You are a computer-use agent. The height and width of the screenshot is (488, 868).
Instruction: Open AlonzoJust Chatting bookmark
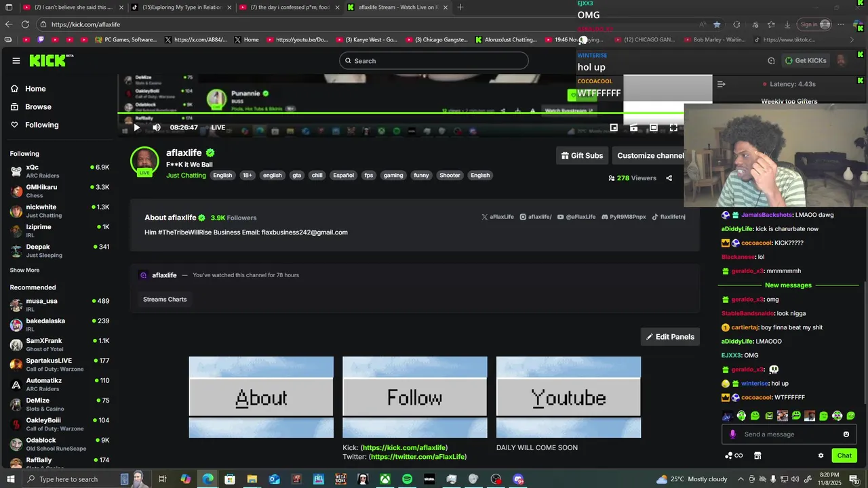point(506,40)
